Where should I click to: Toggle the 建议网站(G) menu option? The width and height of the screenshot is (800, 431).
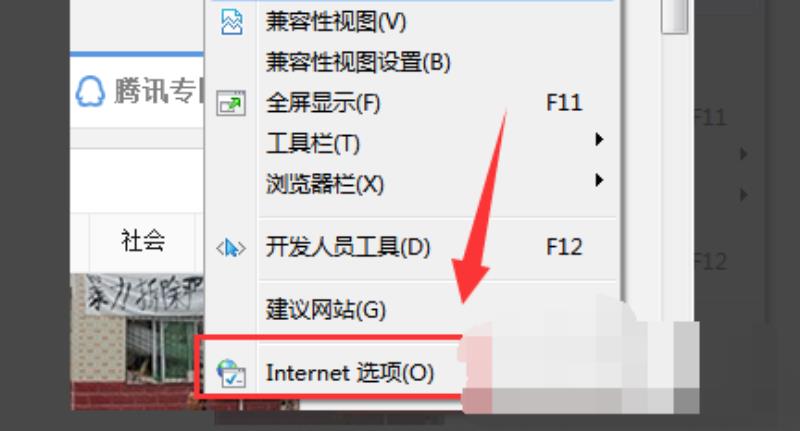click(x=326, y=309)
